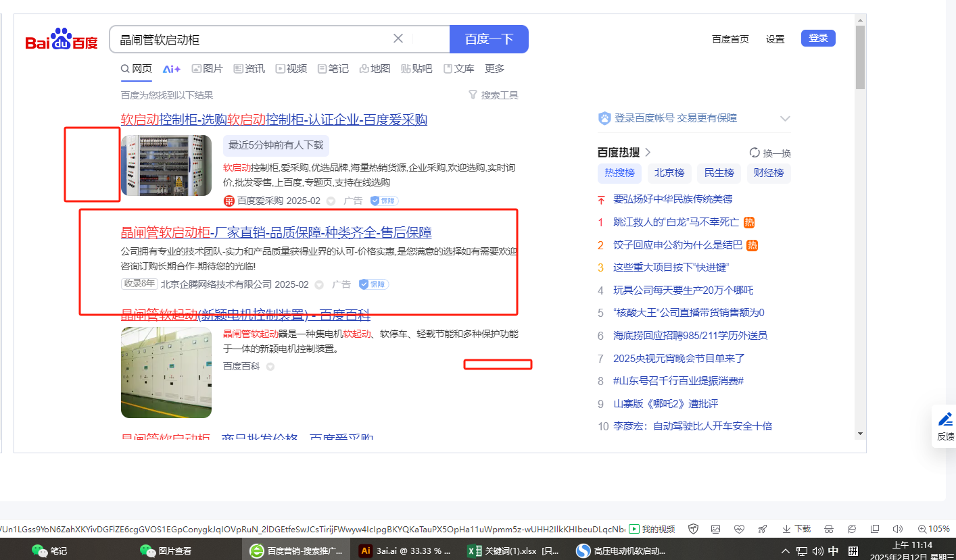The height and width of the screenshot is (560, 956).
Task: Switch to Excel 关键词(1).xlsx taskbar item
Action: tap(514, 551)
